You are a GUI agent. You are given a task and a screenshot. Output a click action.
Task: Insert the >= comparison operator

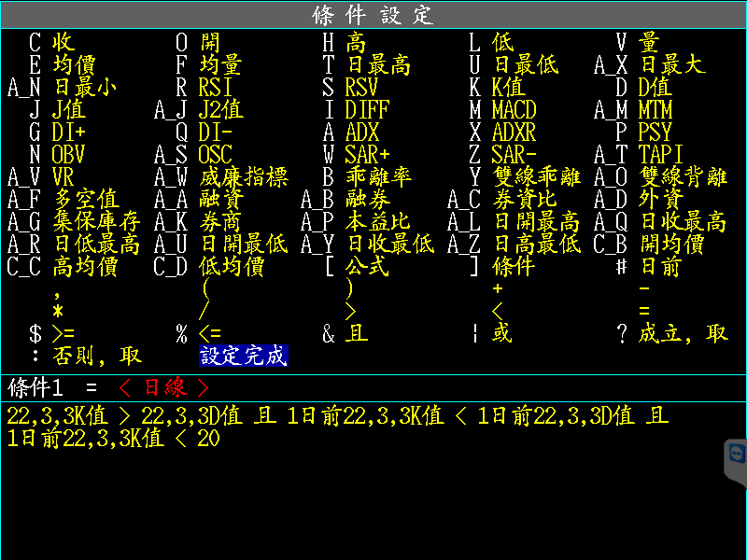(63, 333)
